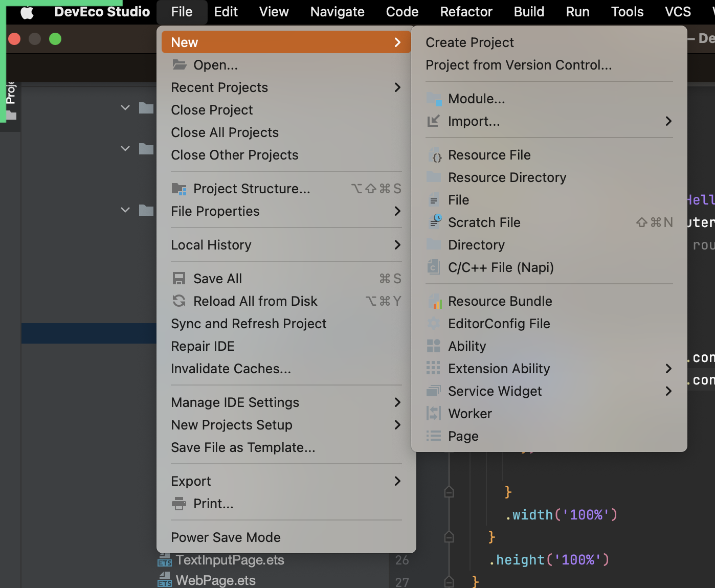Open the Code menu
The width and height of the screenshot is (715, 588).
[x=403, y=12]
